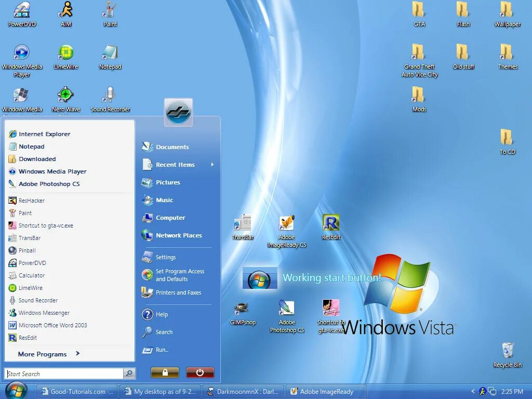Screen dimensions: 532x399
Task: Open LimeWire desktop shortcut
Action: (x=66, y=57)
